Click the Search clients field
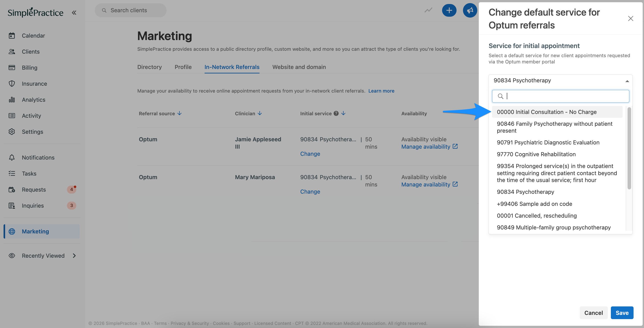 click(131, 10)
